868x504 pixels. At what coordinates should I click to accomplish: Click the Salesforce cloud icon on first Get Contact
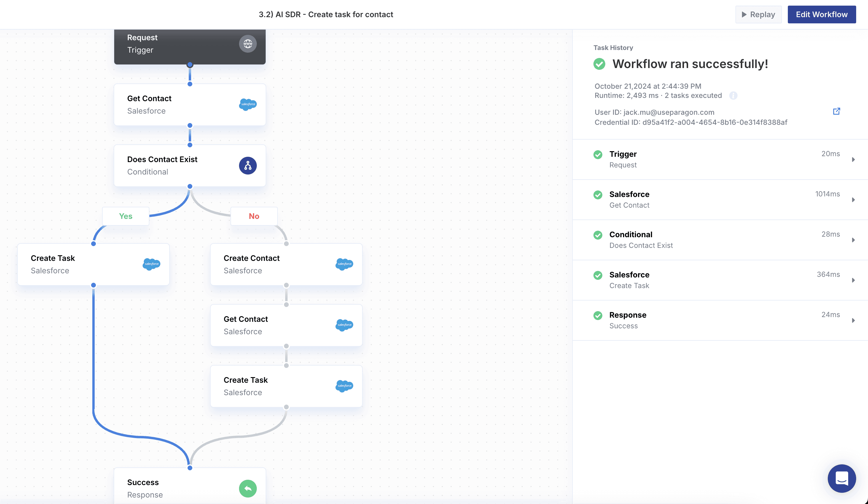coord(248,104)
